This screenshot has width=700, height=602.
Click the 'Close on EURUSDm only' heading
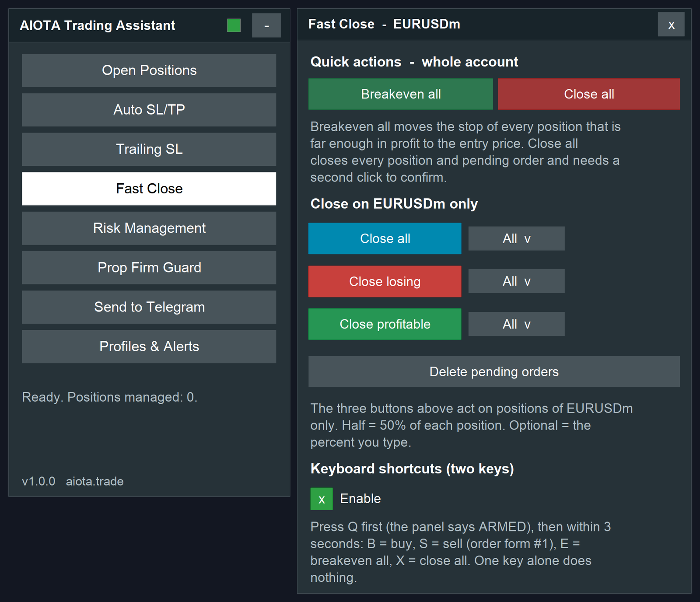tap(394, 204)
